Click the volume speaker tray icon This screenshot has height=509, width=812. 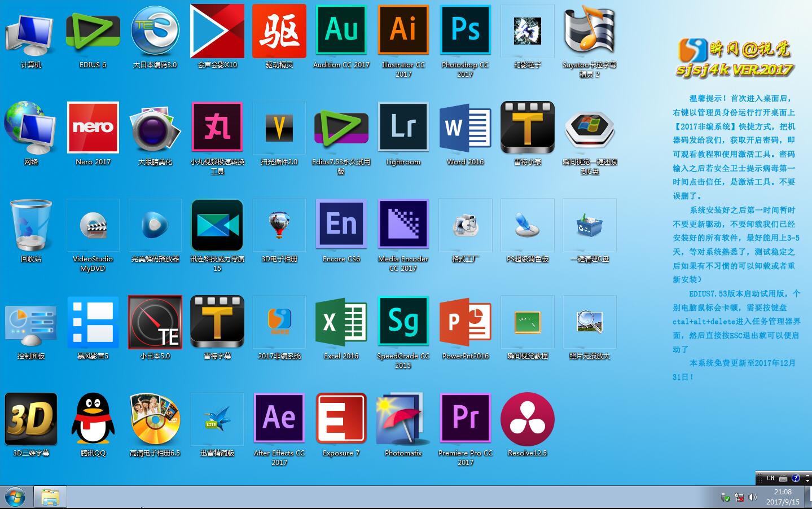click(x=752, y=498)
